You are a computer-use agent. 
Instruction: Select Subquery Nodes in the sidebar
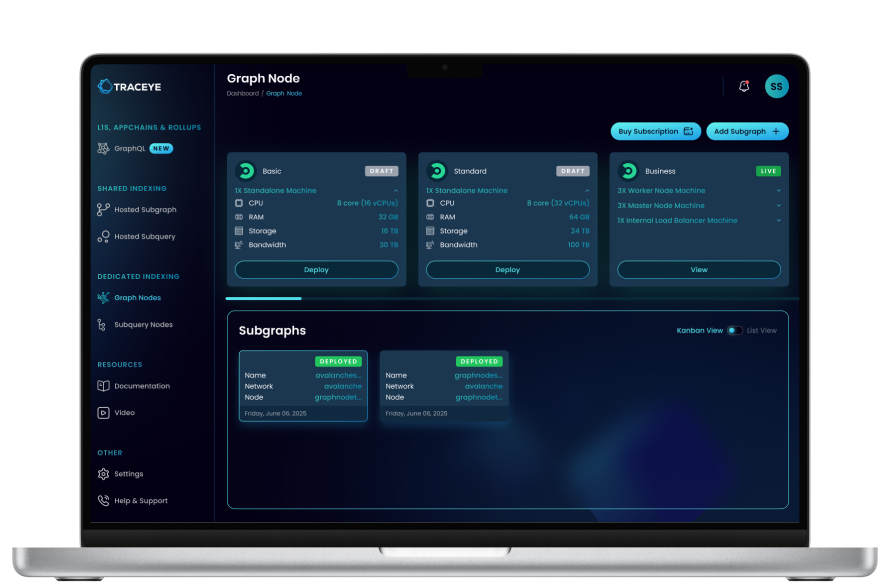[x=143, y=325]
